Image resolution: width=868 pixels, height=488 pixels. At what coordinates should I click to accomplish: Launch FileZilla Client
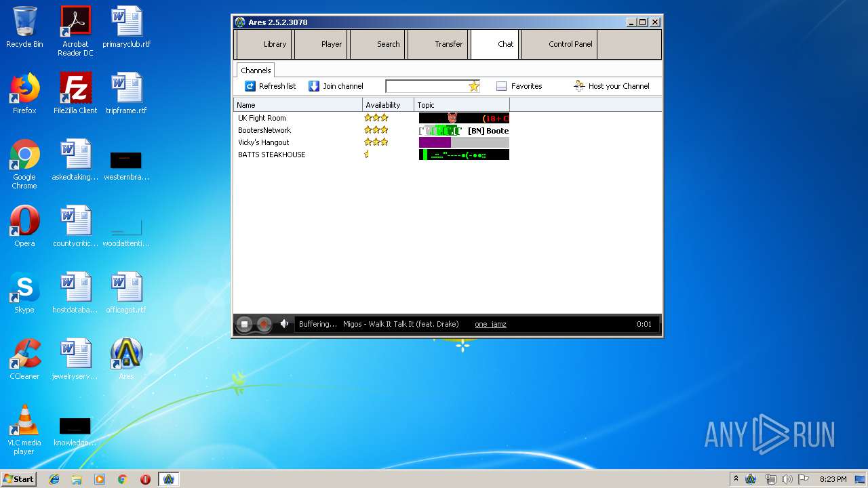click(x=75, y=94)
